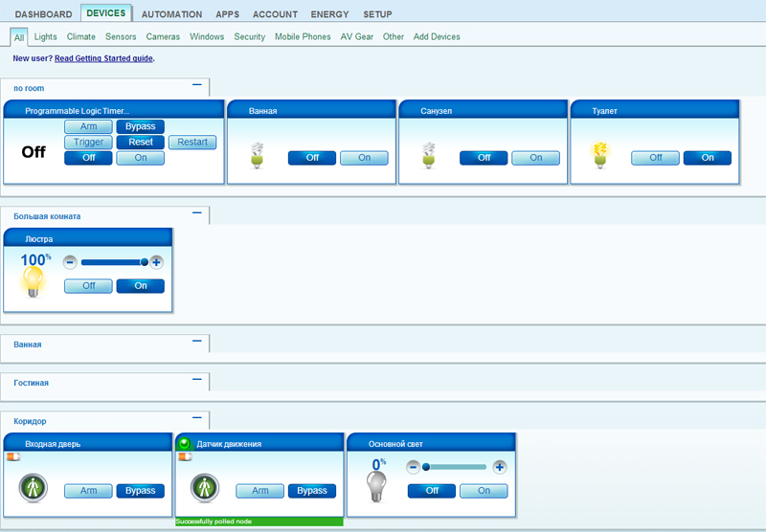This screenshot has width=766, height=532.
Task: Click the Санузел light bulb icon
Action: tap(428, 156)
